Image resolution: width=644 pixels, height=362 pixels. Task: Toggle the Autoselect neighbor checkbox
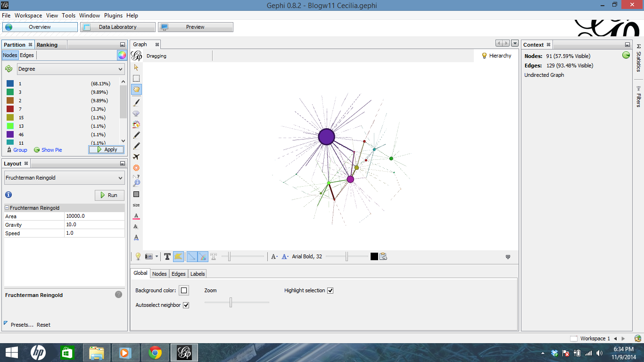186,305
